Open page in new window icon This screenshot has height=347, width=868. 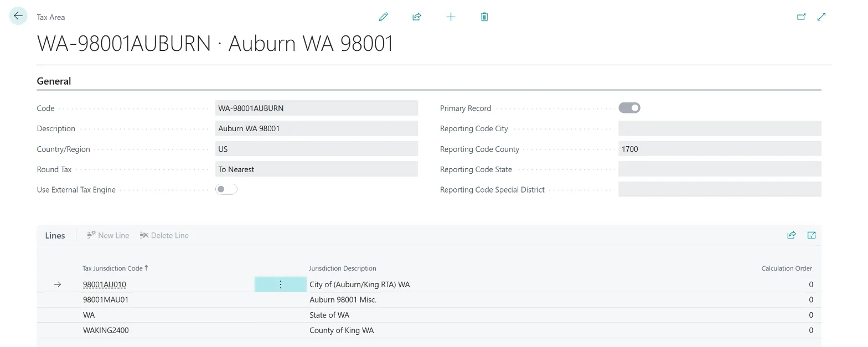point(801,17)
